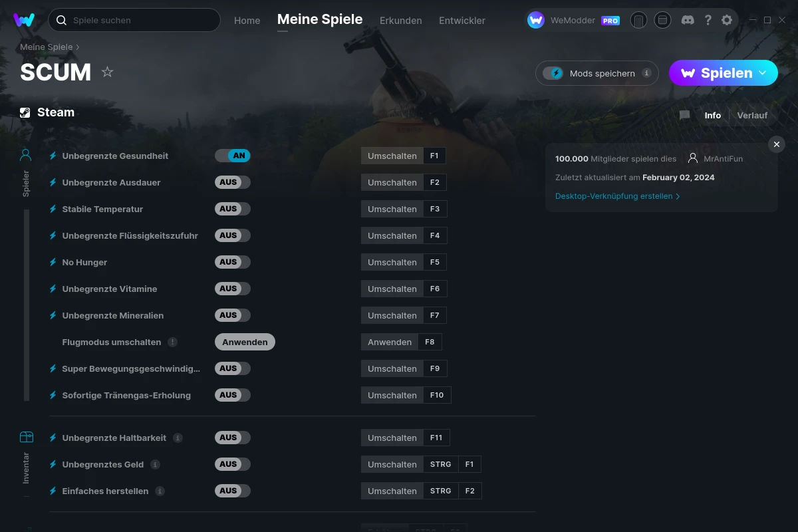
Task: Click the WeMod logo in the top corner
Action: pyautogui.click(x=24, y=20)
